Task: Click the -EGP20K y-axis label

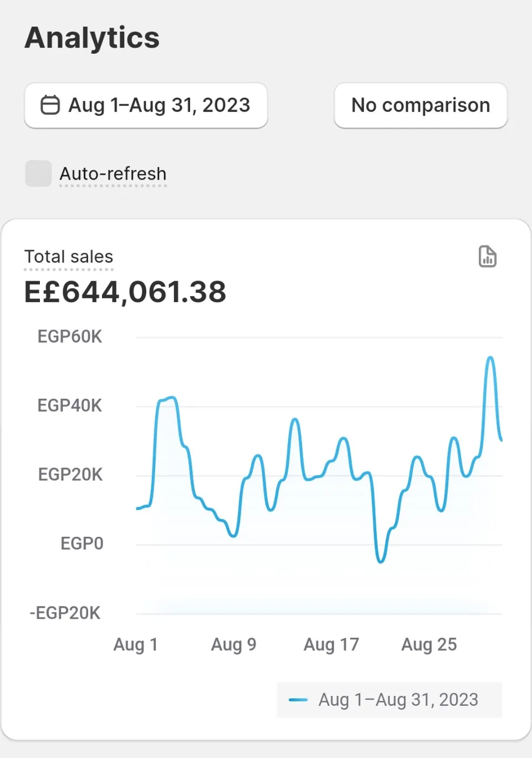Action: [65, 613]
